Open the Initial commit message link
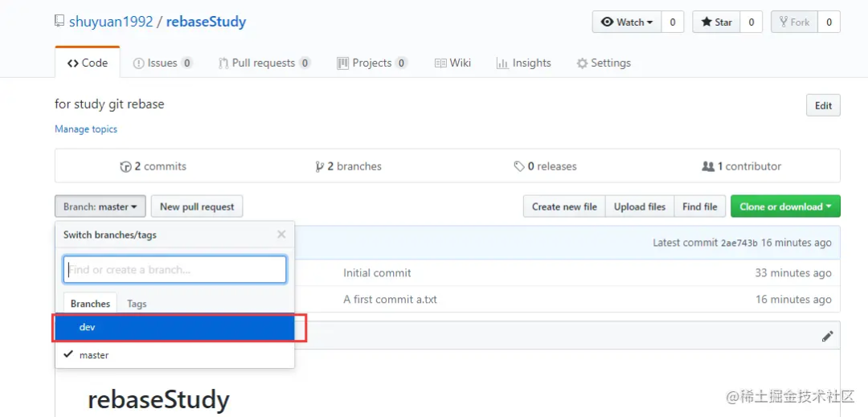Screen dimensions: 868x417 (x=377, y=272)
